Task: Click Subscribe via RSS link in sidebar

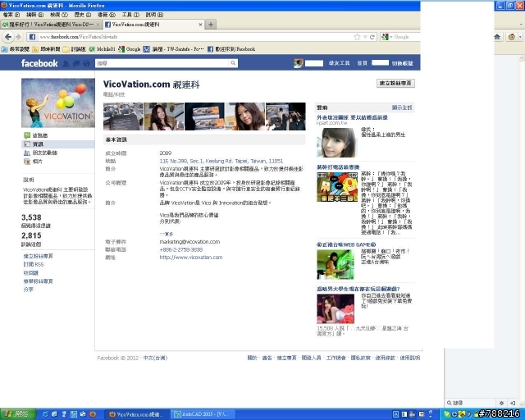Action: (34, 264)
